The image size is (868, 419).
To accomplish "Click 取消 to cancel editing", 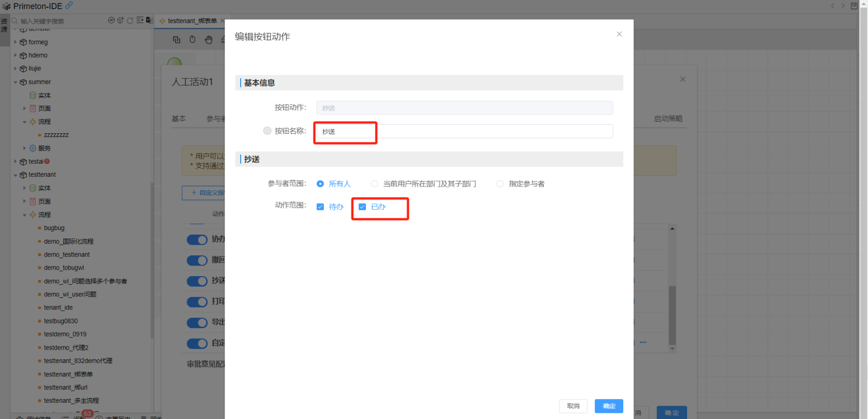I will point(573,406).
